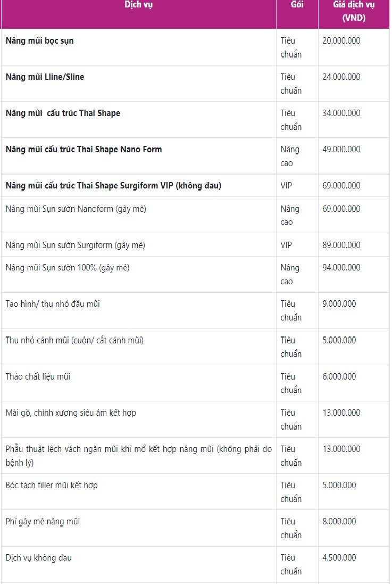This screenshot has width=392, height=584.
Task: Click Phẫu thuật lệch vách ngăn mũi service
Action: point(138,456)
